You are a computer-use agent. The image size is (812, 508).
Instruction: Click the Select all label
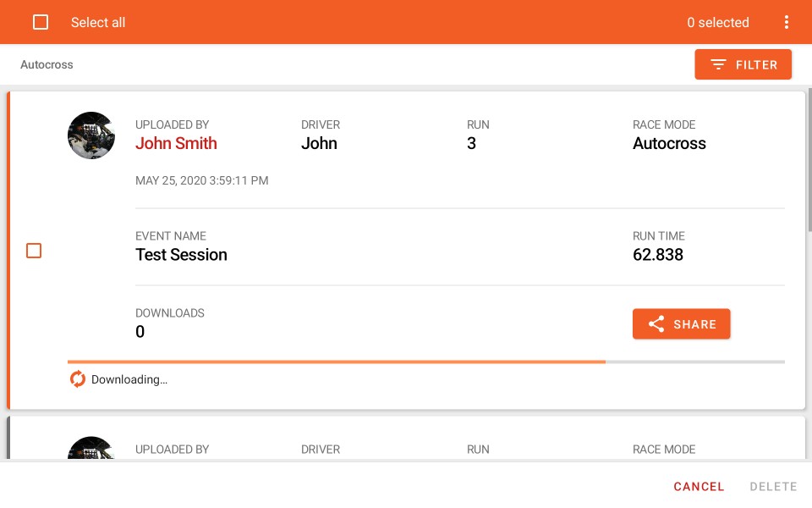point(98,22)
